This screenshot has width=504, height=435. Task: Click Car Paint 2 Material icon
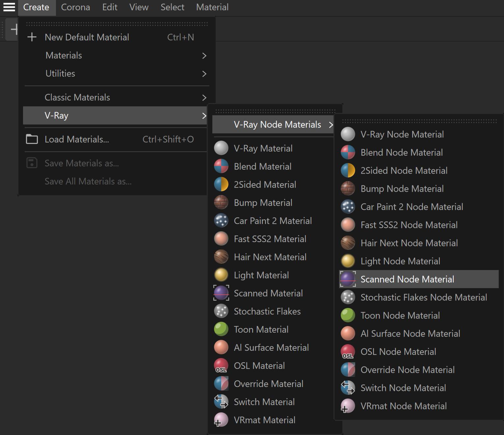pyautogui.click(x=221, y=221)
